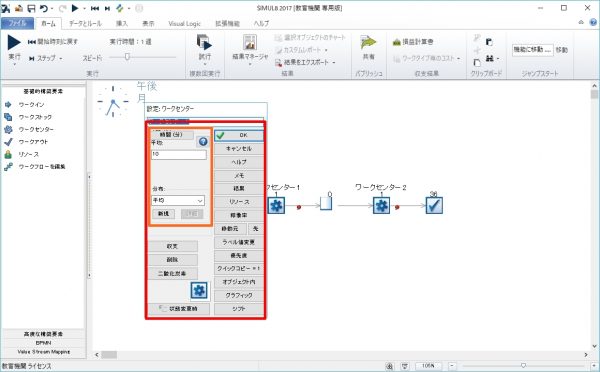Screen dimensions: 600x372
Task: Expand the ステップ dropdown arrow
Action: pyautogui.click(x=61, y=59)
